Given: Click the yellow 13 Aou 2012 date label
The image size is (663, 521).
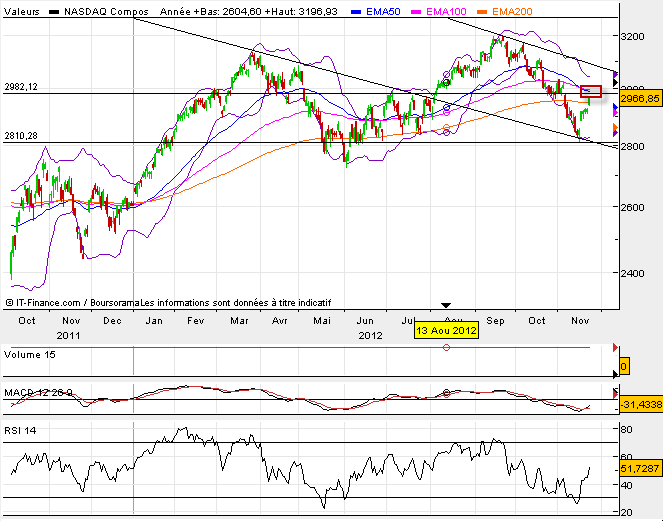Looking at the screenshot, I should point(447,329).
